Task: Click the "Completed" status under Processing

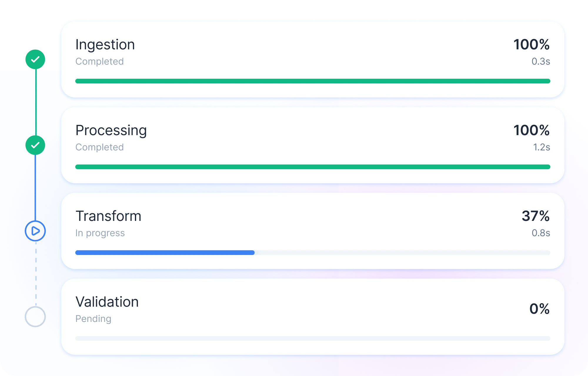Action: [x=99, y=147]
